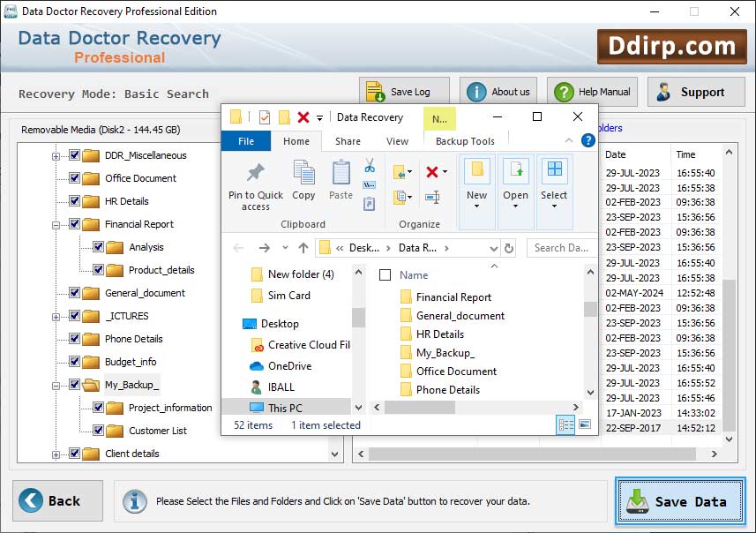Click the Explorer Back navigation arrow
Screen dimensions: 756x533
click(x=238, y=248)
